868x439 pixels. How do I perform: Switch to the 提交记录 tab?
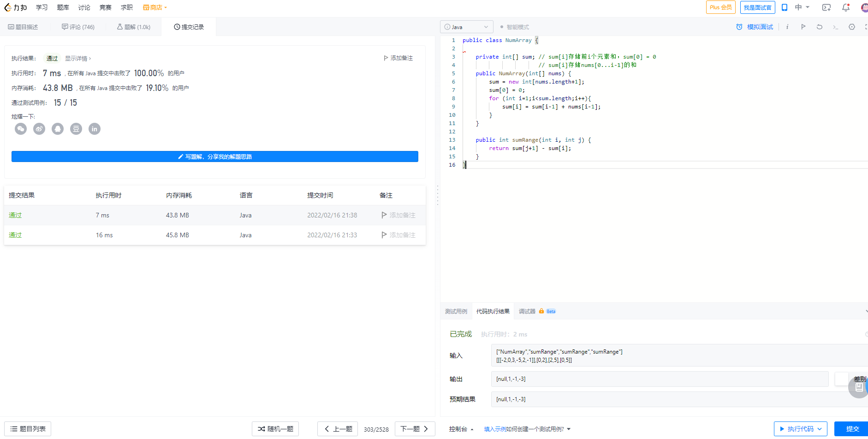point(189,27)
